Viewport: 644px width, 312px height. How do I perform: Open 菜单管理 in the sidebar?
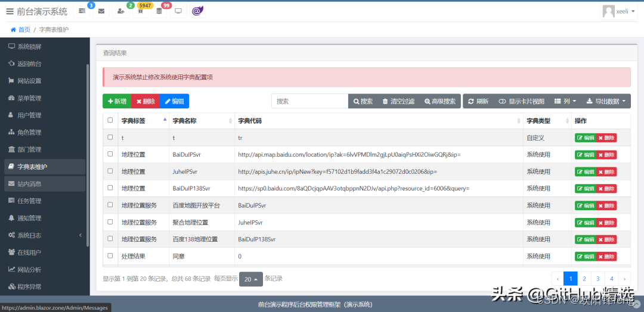[x=45, y=98]
